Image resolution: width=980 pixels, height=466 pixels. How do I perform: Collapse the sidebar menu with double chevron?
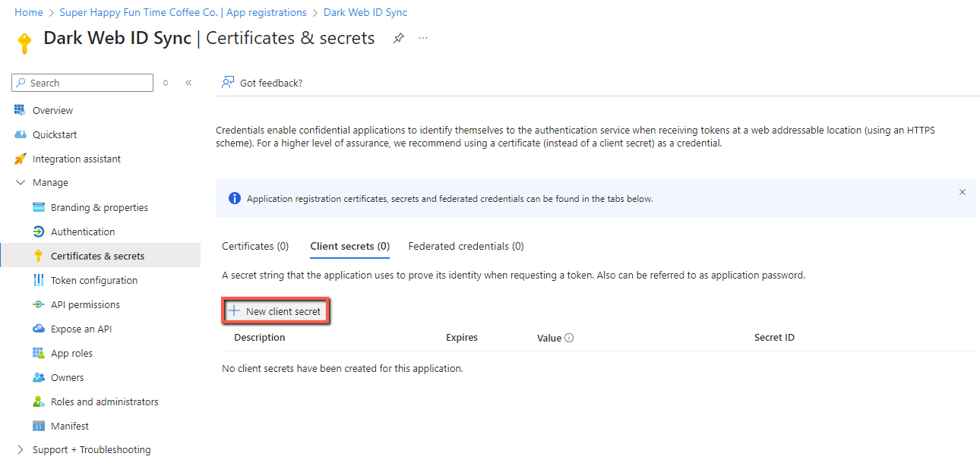point(188,83)
